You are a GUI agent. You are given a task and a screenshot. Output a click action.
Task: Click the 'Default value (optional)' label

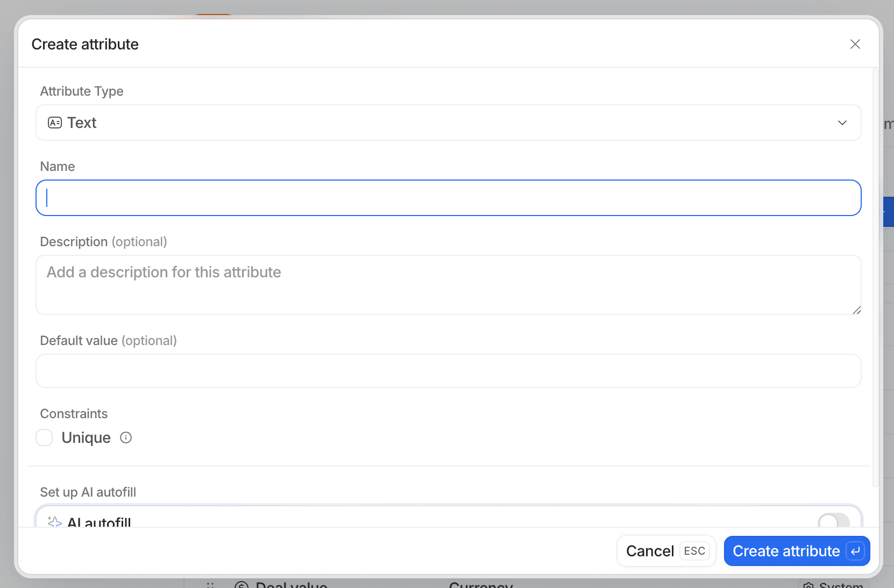108,341
